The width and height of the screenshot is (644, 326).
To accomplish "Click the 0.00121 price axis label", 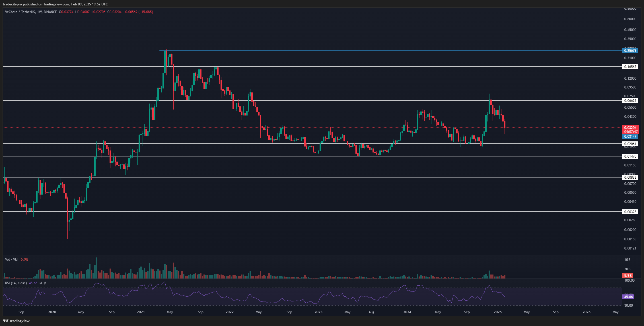I will (x=630, y=248).
